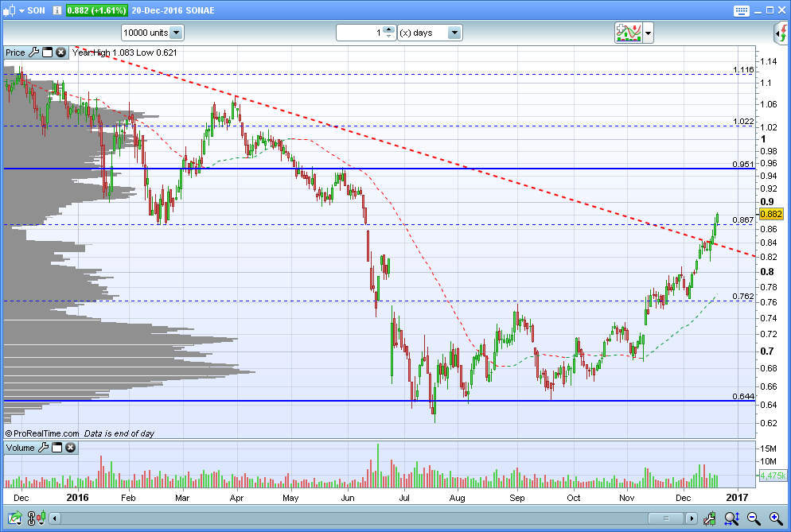
Task: Click the 4,475k volume value label
Action: pyautogui.click(x=773, y=476)
